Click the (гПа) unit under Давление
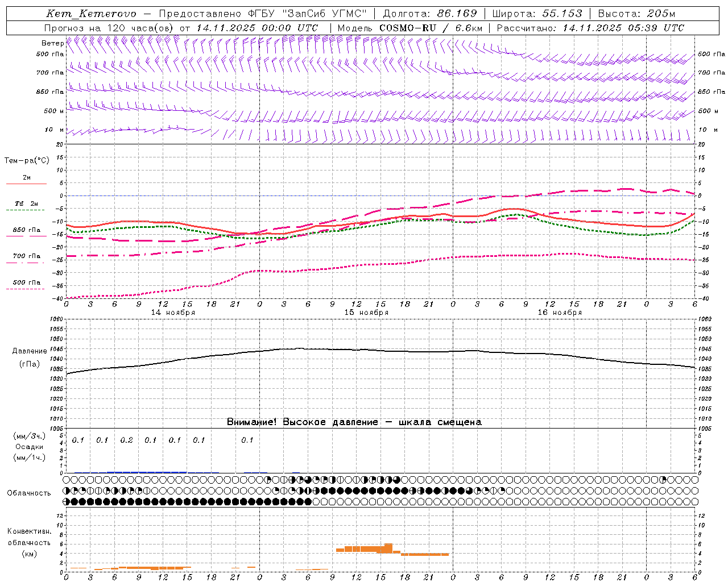 click(x=30, y=364)
